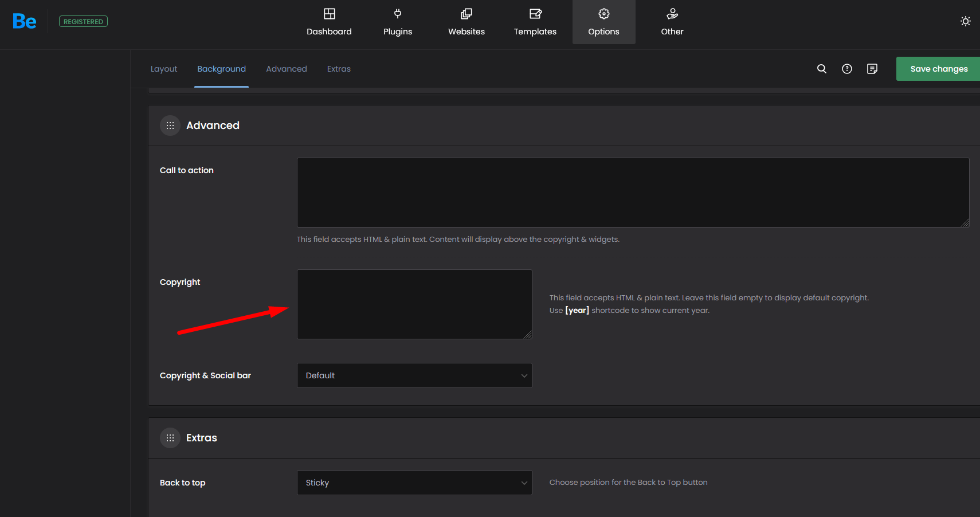Click the Copyright field resize handle
This screenshot has height=517, width=980.
528,335
